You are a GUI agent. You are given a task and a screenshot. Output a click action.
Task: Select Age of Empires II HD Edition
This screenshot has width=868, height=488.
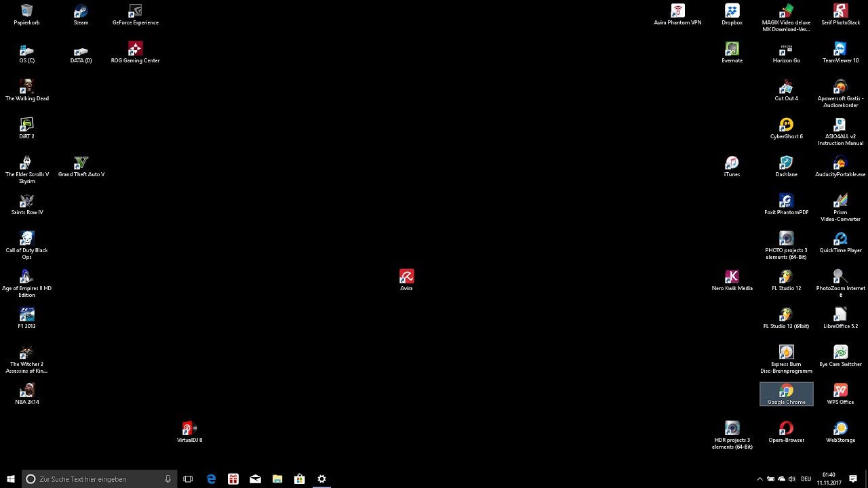tap(26, 283)
